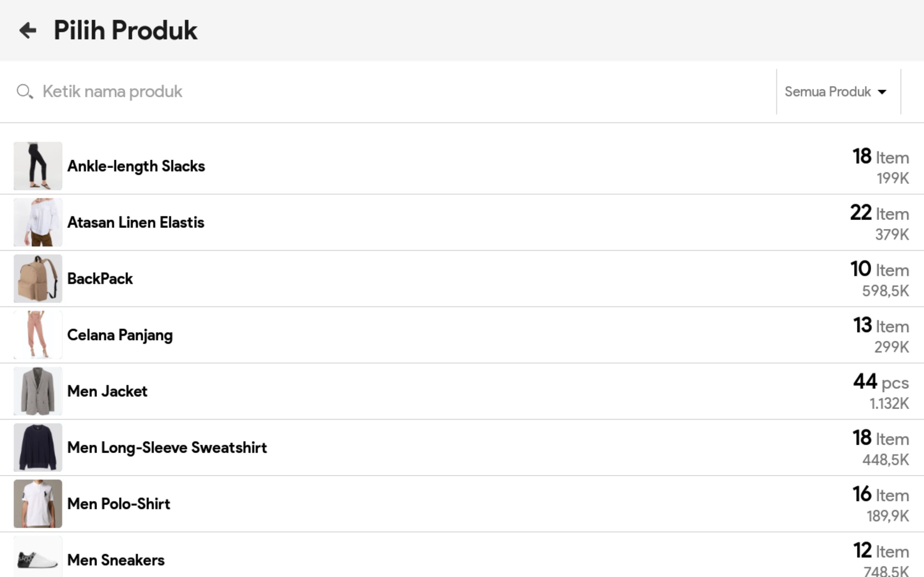
Task: Click the Men Polo-Shirt product image
Action: click(38, 504)
